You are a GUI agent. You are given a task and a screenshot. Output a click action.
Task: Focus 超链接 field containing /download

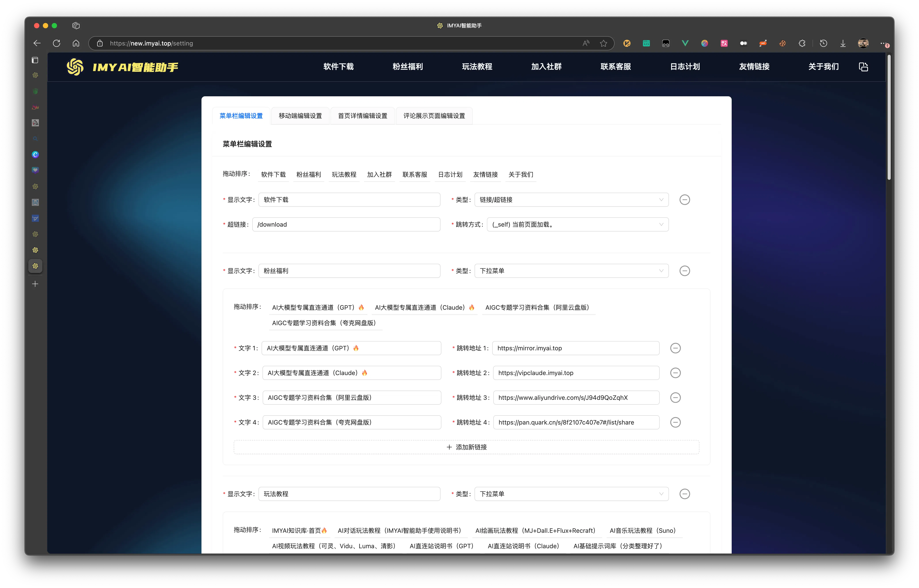346,224
